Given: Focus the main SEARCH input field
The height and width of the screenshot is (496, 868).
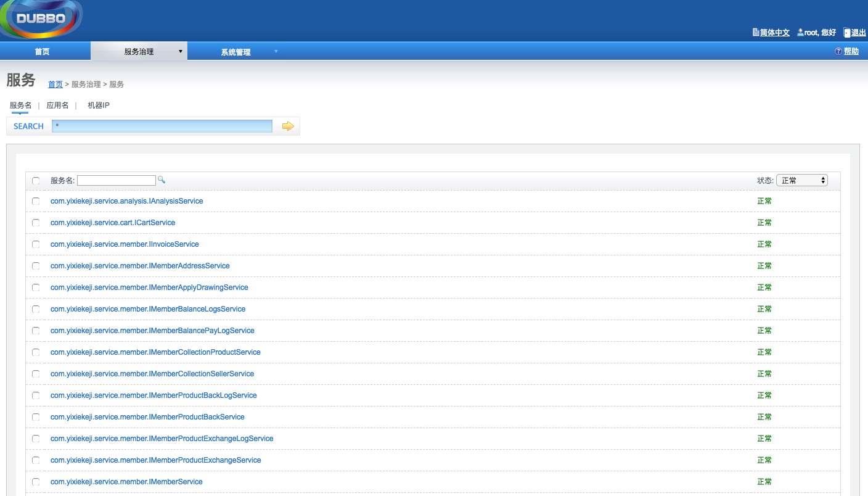Looking at the screenshot, I should tap(162, 126).
